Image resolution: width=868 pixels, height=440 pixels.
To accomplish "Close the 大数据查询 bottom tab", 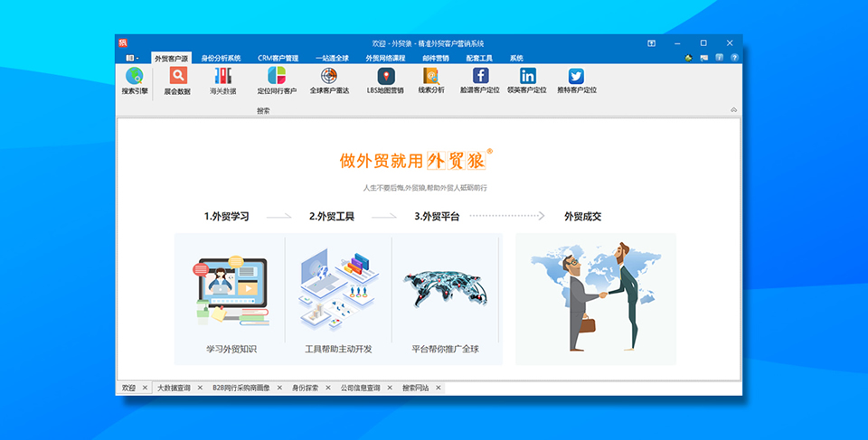I will 200,388.
